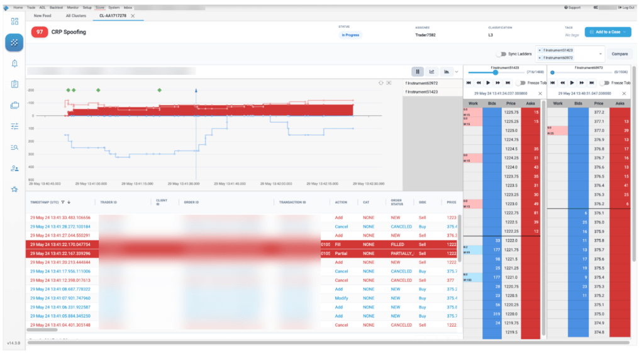Click the alerts bell icon in sidebar
Screen dimensions: 644x355
click(14, 64)
